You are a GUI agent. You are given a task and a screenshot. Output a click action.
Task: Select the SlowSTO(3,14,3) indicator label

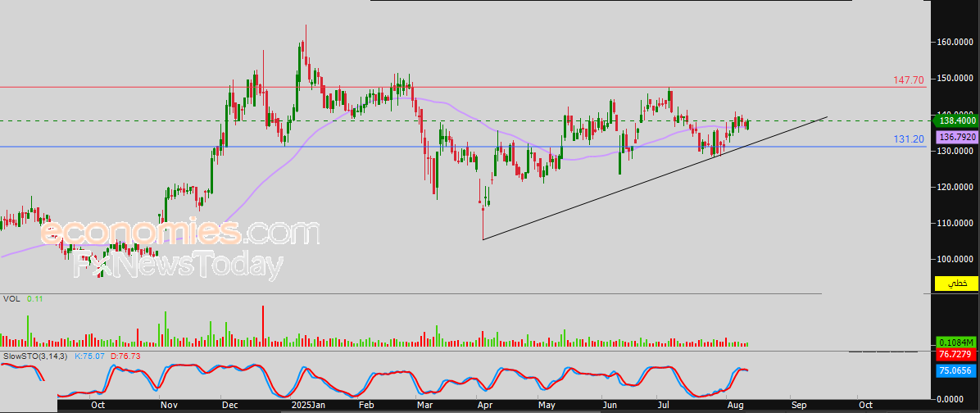(x=36, y=356)
